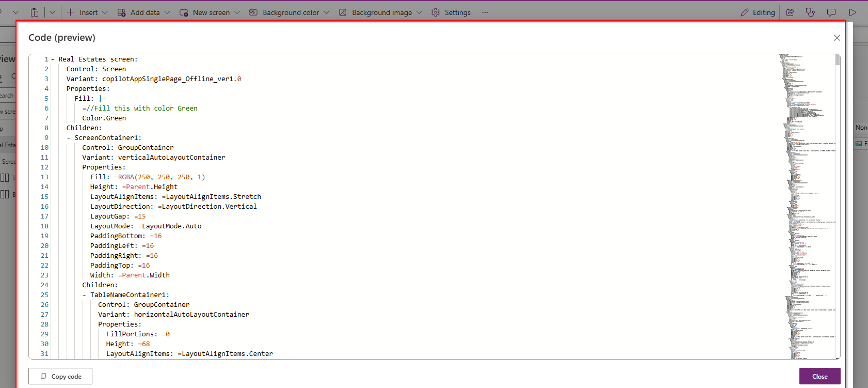Expand the New screen dropdown

(210, 12)
